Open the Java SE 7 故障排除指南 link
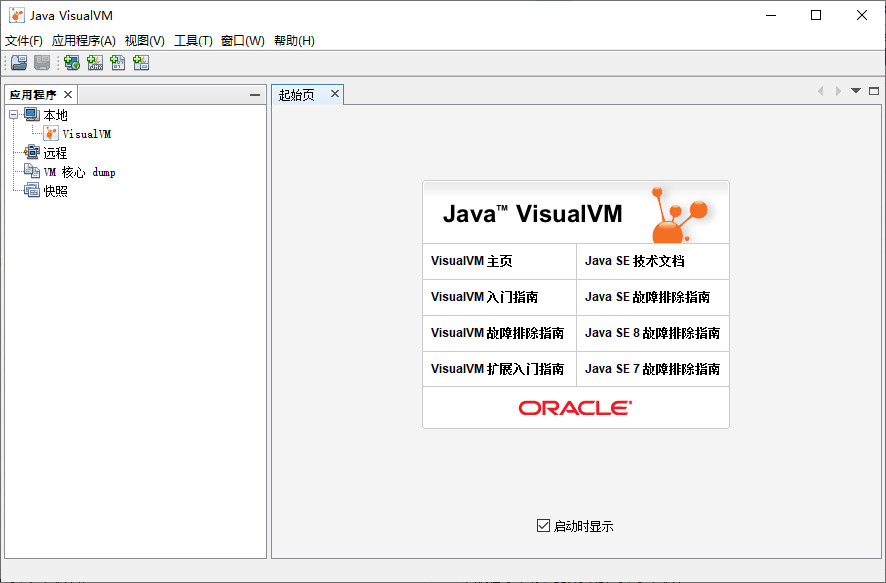Viewport: 886px width, 583px height. click(x=653, y=369)
